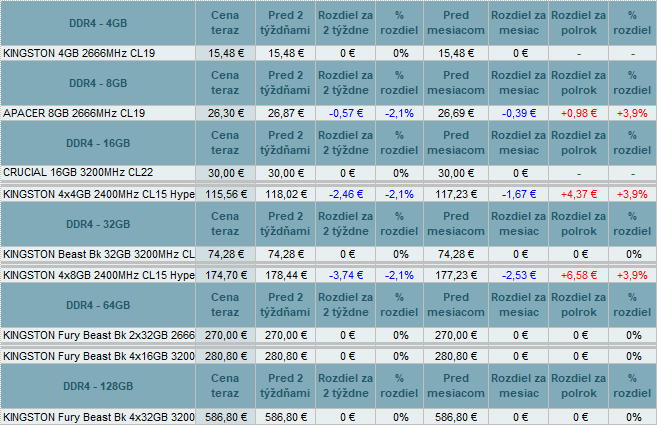Select the DDR4 - 128GB section header
This screenshot has width=657, height=425.
98,386
